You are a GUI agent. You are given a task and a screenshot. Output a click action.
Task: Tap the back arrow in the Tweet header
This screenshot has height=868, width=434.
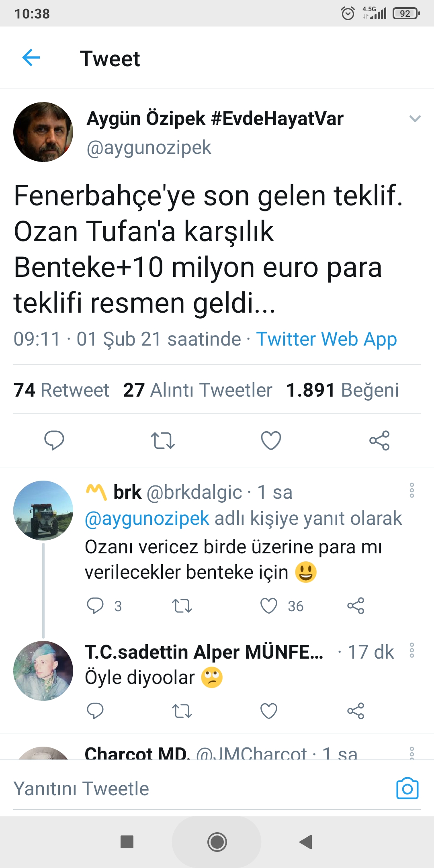31,58
